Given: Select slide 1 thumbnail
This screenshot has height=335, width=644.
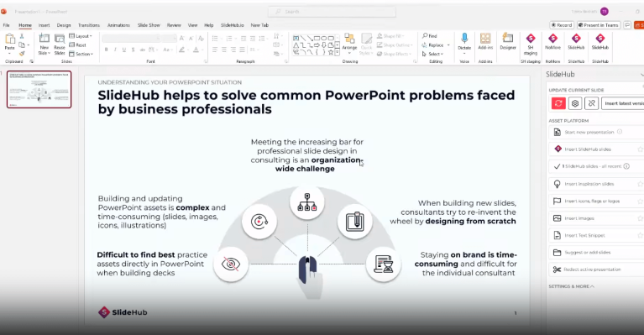Looking at the screenshot, I should point(39,90).
